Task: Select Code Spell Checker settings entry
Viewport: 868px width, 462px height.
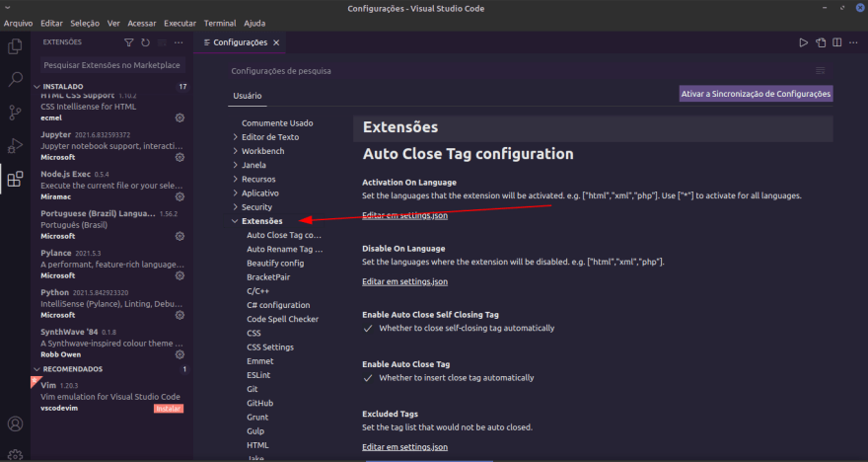Action: [282, 319]
